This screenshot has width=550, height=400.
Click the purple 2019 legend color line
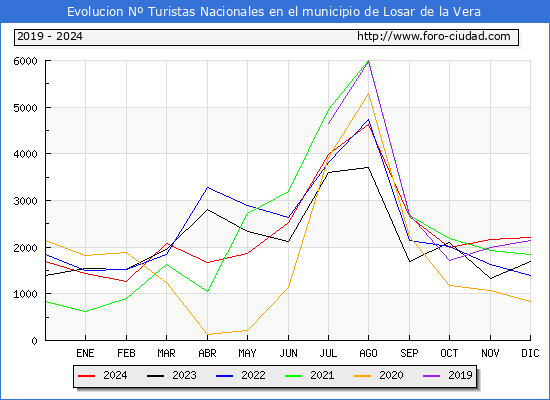[x=432, y=376]
